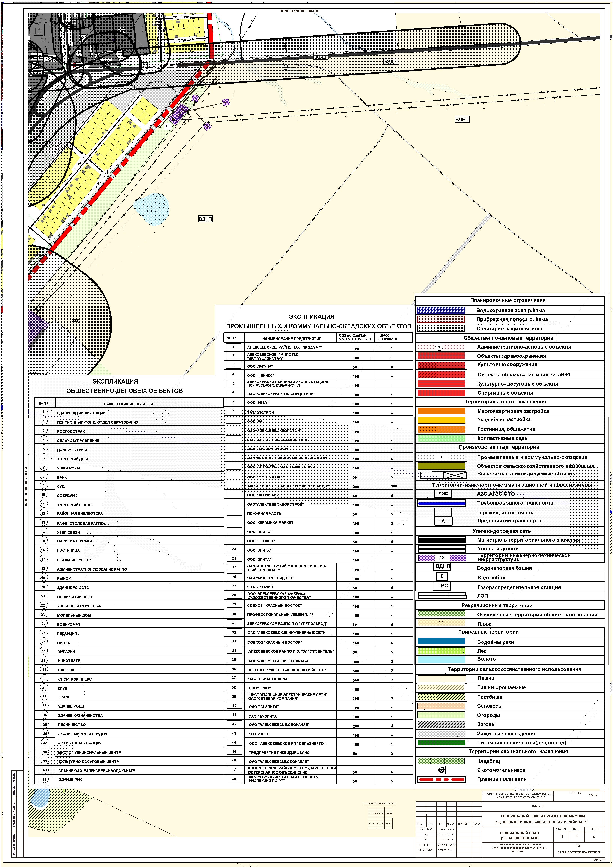Select the purple 32 infrastructure symbol in legend

441,558
